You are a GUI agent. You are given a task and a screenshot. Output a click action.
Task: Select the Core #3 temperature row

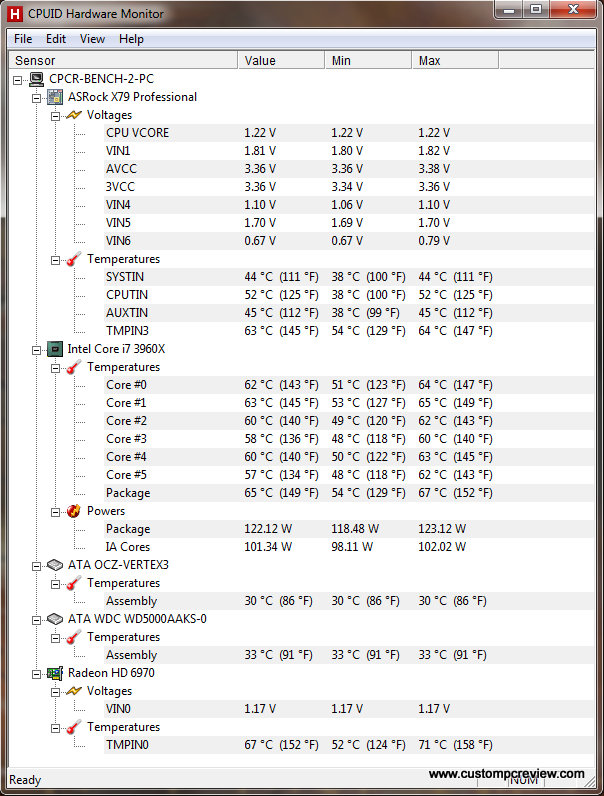(x=349, y=439)
